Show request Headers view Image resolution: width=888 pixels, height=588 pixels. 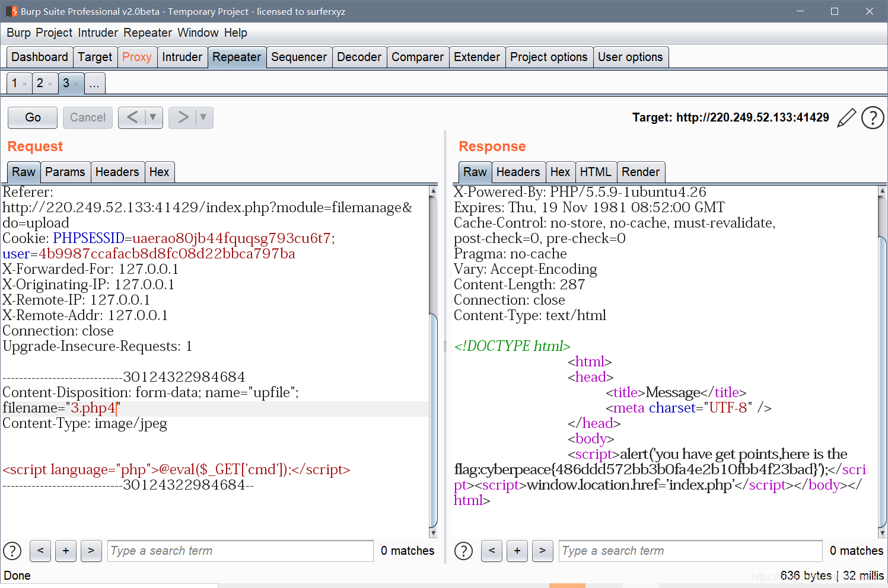(117, 172)
